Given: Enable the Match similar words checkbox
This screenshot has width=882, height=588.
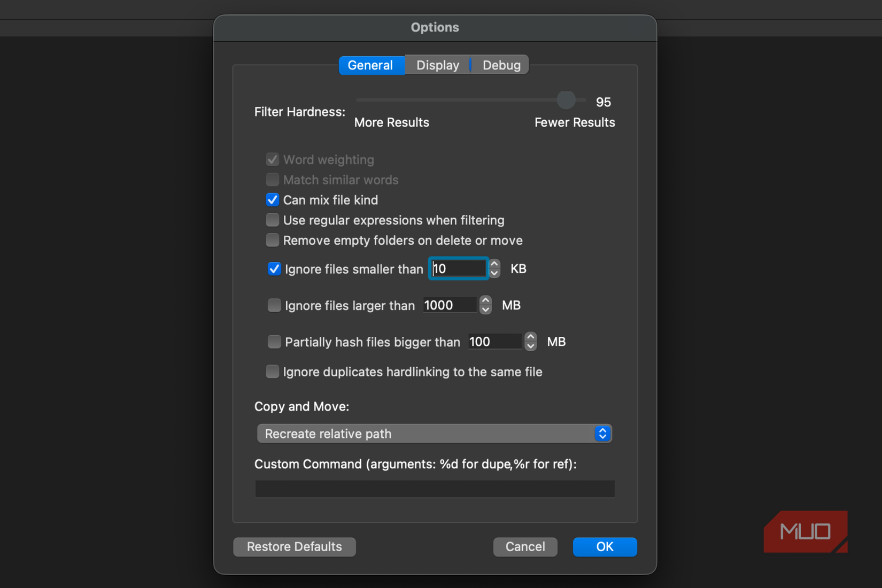Looking at the screenshot, I should 273,180.
